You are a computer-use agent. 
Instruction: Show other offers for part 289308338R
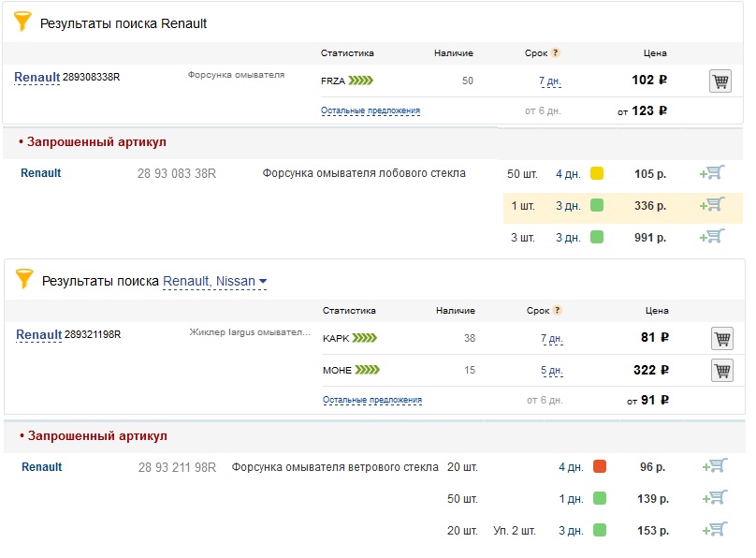point(371,110)
